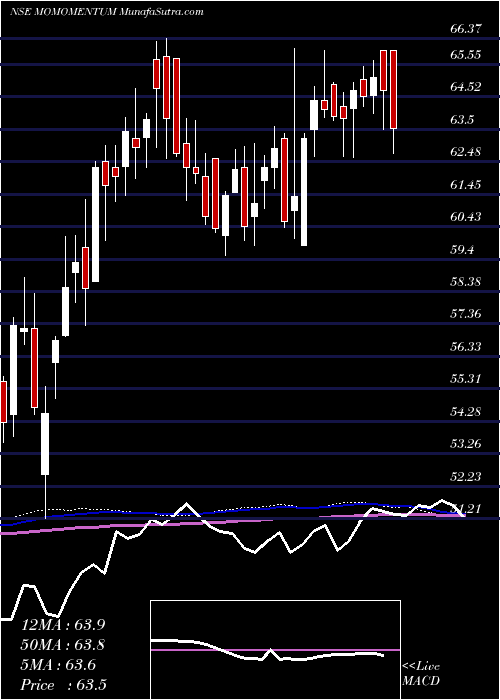Click the 50MA : 63.8 readout

coord(65,645)
